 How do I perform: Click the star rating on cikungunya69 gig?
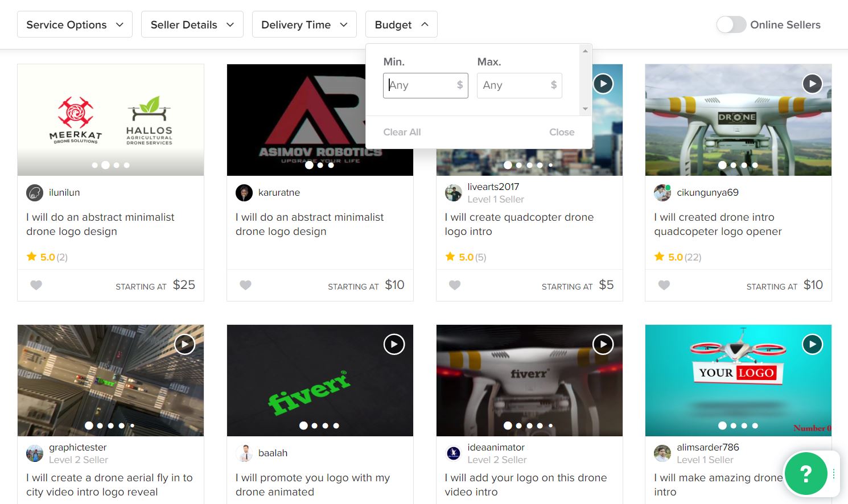(678, 257)
